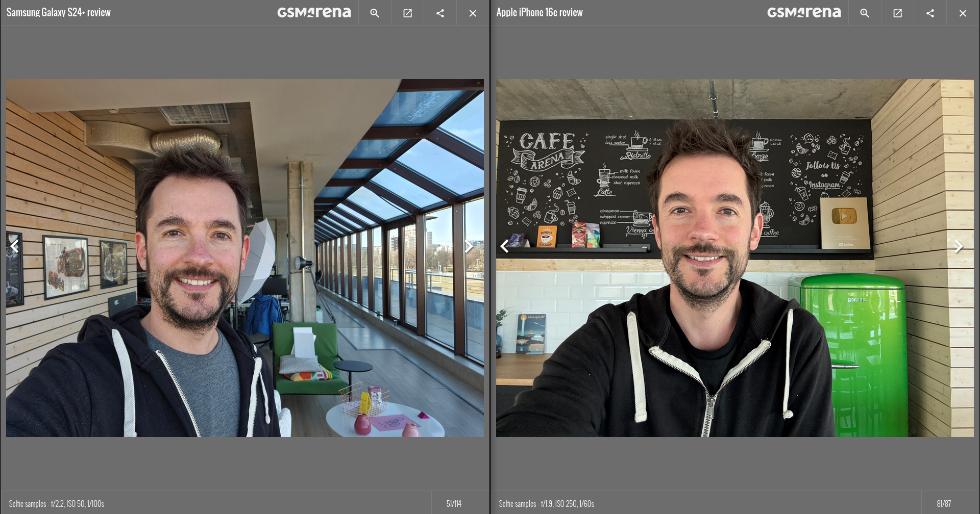Close the Apple iPhone 16e review viewer
The height and width of the screenshot is (514, 980).
coord(963,13)
